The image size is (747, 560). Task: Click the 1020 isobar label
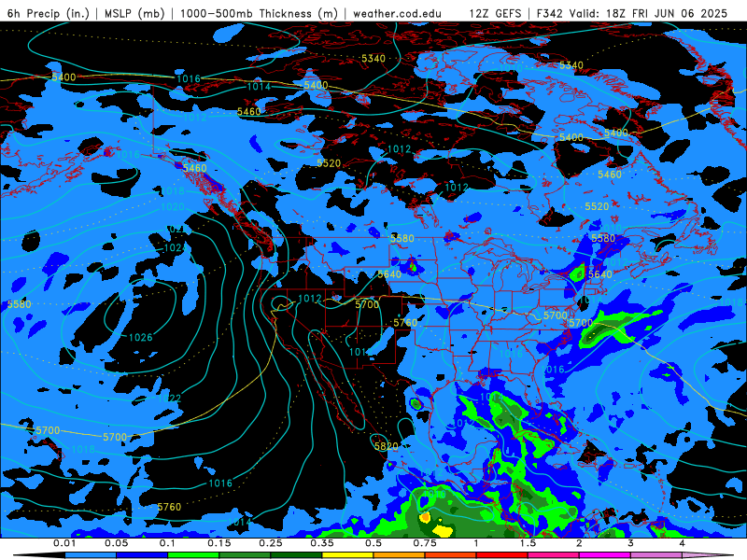point(173,207)
